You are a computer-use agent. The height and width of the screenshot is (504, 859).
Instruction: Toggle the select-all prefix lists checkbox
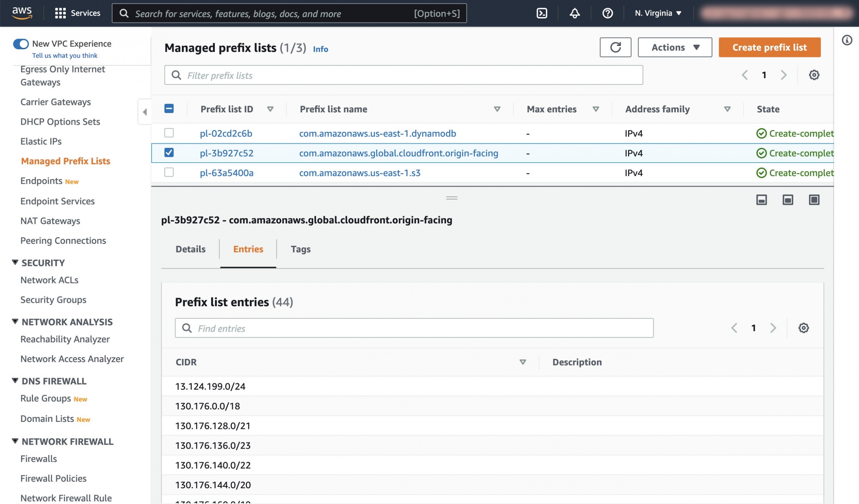pos(169,108)
